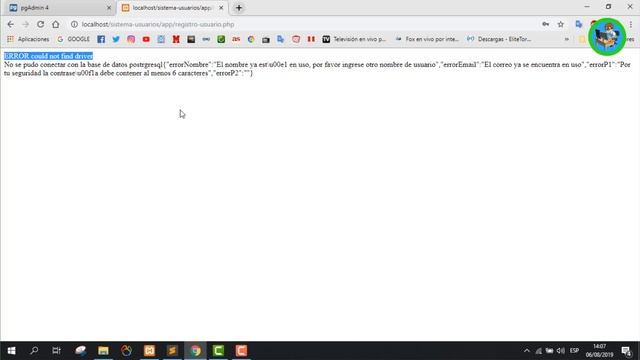This screenshot has width=640, height=360.
Task: Open Sublime Text from the taskbar
Action: 172,351
